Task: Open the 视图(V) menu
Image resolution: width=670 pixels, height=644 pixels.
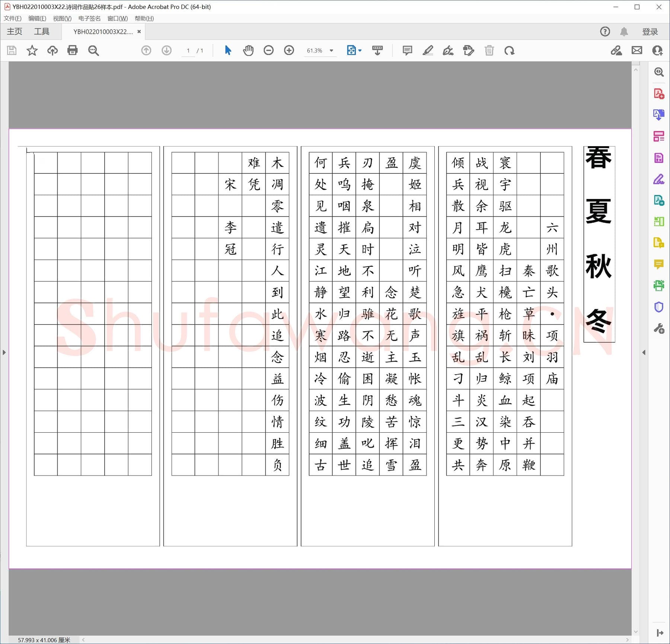Action: pos(62,18)
